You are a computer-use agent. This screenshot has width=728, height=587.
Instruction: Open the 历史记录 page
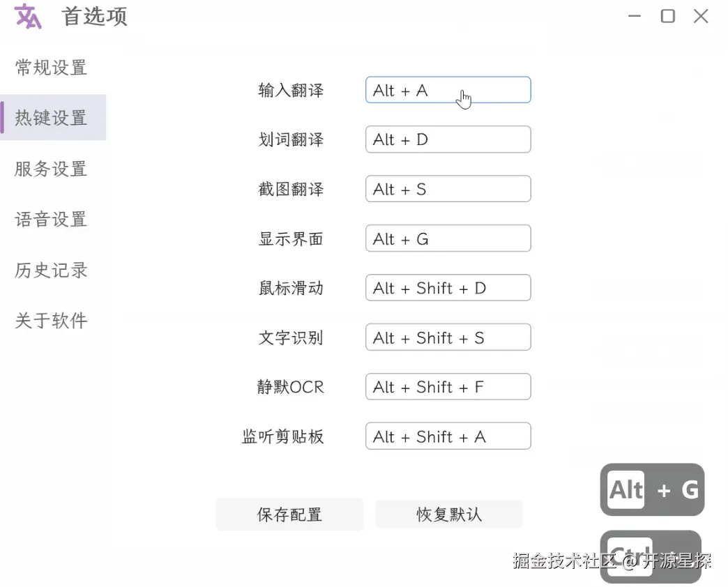(51, 270)
